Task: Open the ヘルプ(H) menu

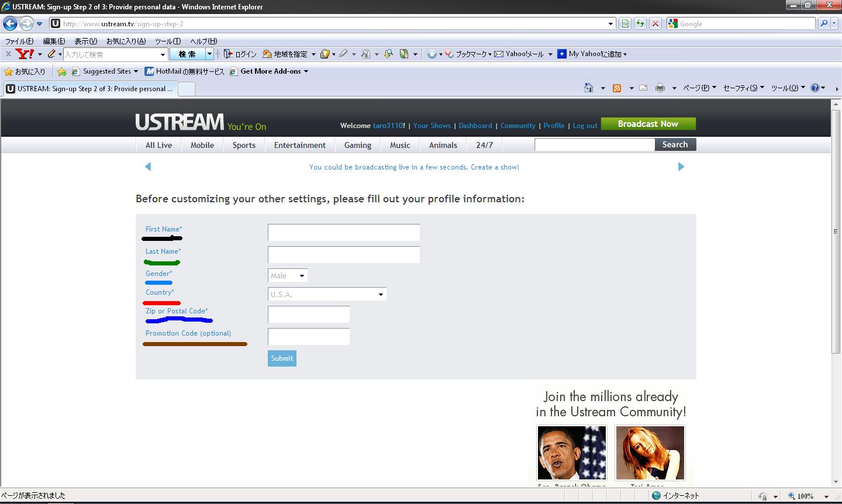Action: (x=203, y=41)
